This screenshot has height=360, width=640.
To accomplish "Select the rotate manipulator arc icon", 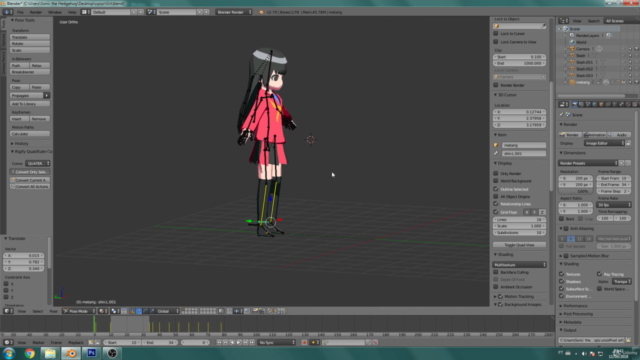I will click(x=146, y=311).
